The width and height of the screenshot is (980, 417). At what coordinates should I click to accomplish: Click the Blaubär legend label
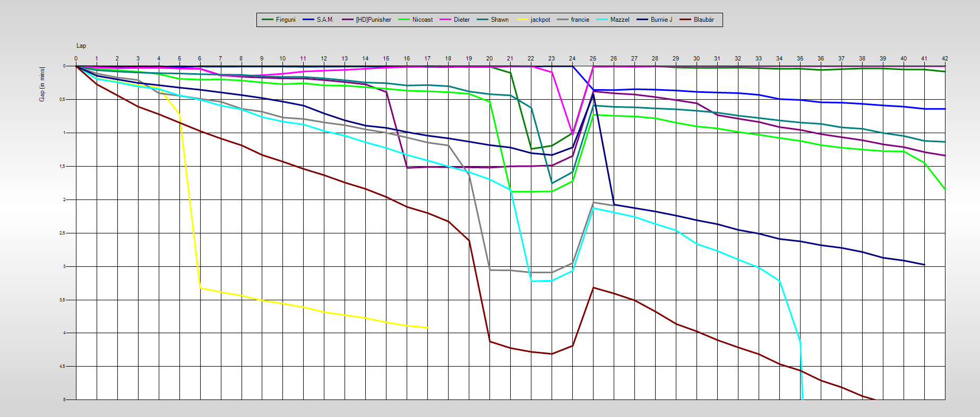point(703,20)
